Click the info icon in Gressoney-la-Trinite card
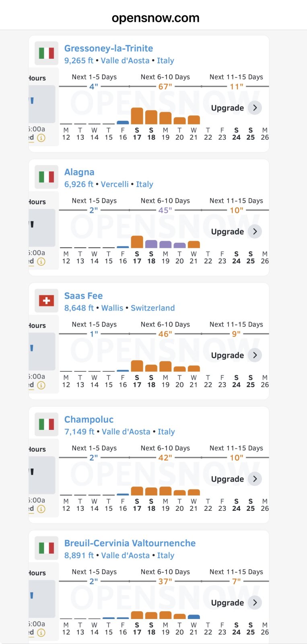Screen dimensions: 307x644 [41, 138]
